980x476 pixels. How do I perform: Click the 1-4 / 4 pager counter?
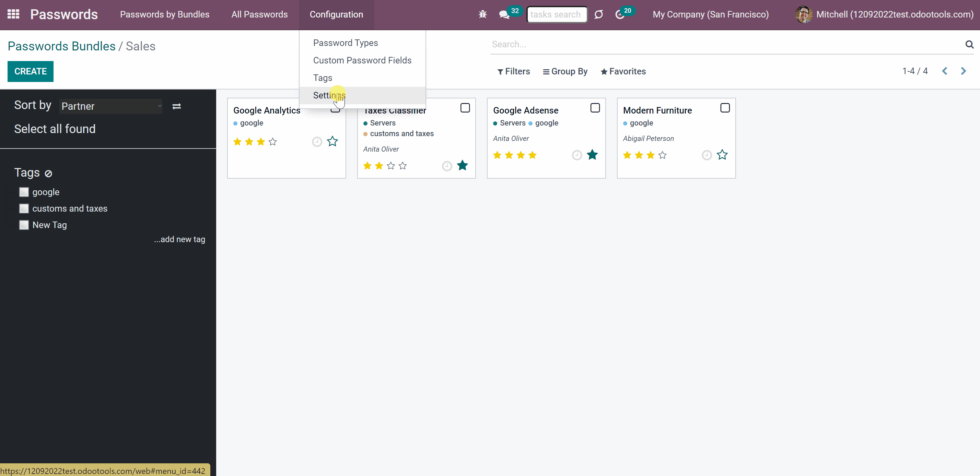pyautogui.click(x=915, y=71)
